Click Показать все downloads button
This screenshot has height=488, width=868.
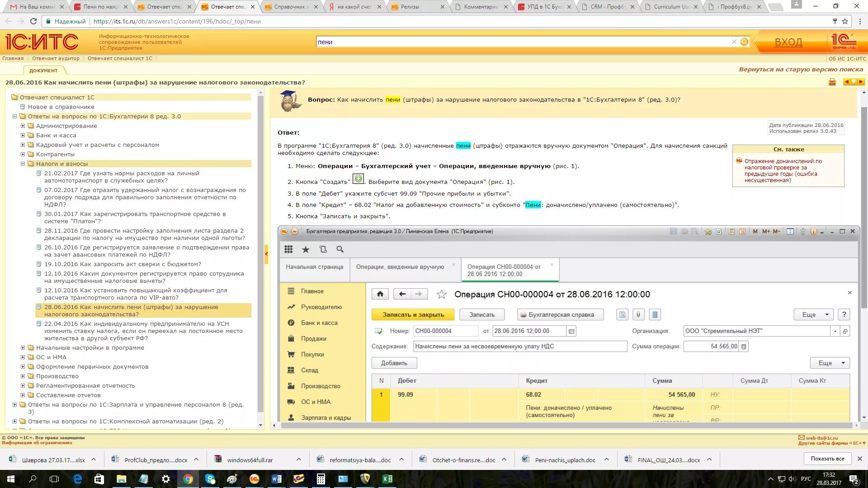click(827, 459)
